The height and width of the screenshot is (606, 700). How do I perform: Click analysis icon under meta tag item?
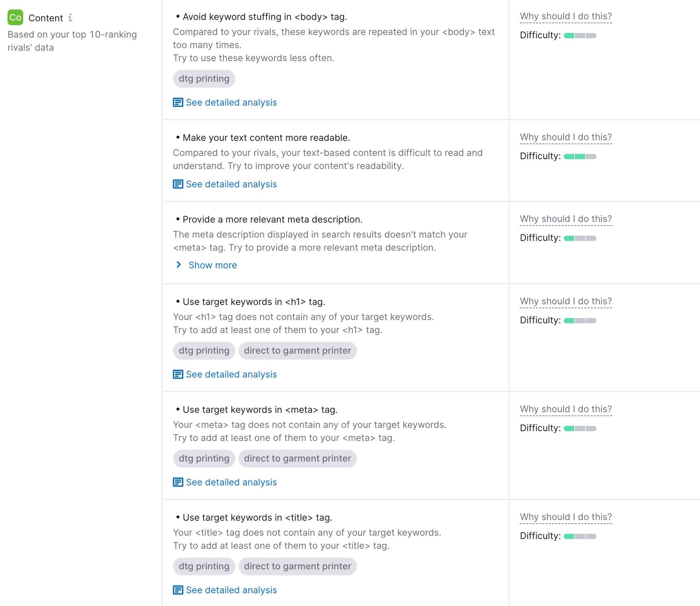click(x=178, y=482)
